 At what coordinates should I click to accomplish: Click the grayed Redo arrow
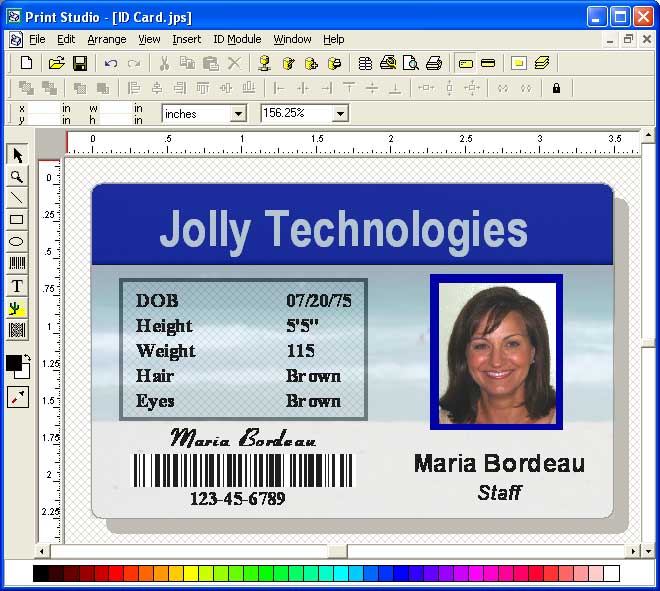[134, 63]
